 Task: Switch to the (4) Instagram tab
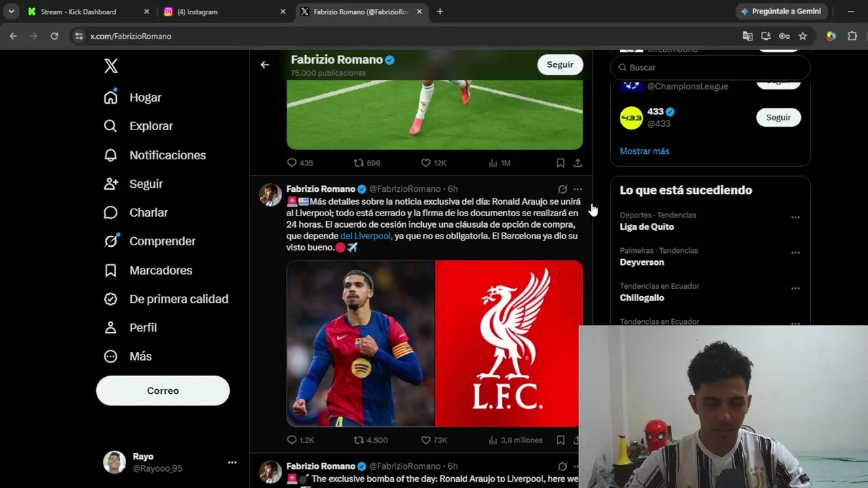225,12
